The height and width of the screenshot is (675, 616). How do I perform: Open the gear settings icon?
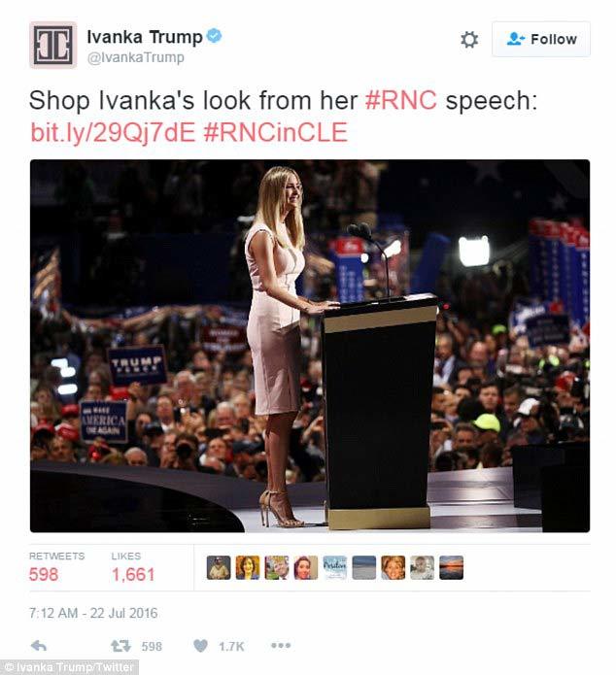[x=469, y=39]
